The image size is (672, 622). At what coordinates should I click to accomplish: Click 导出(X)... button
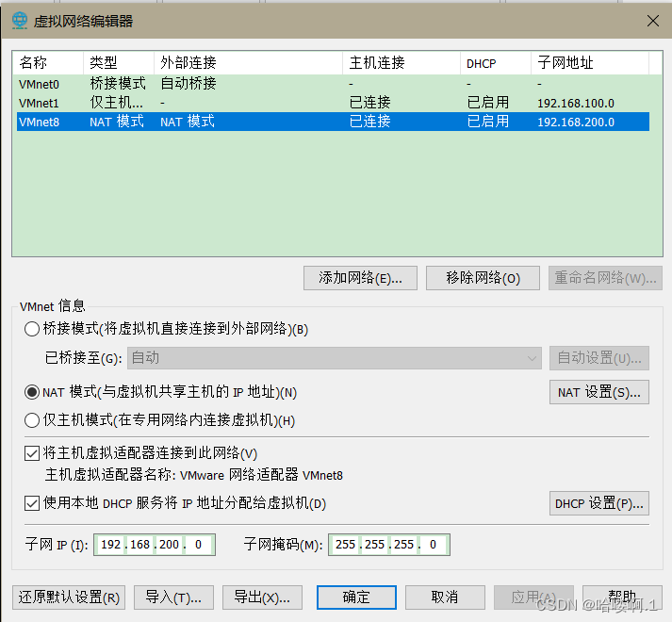click(x=262, y=597)
